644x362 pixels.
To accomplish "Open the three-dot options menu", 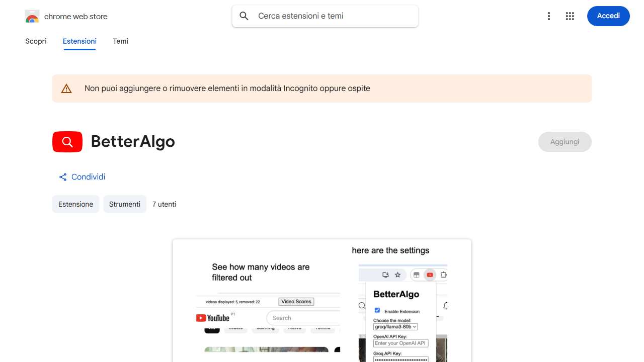I will tap(548, 16).
